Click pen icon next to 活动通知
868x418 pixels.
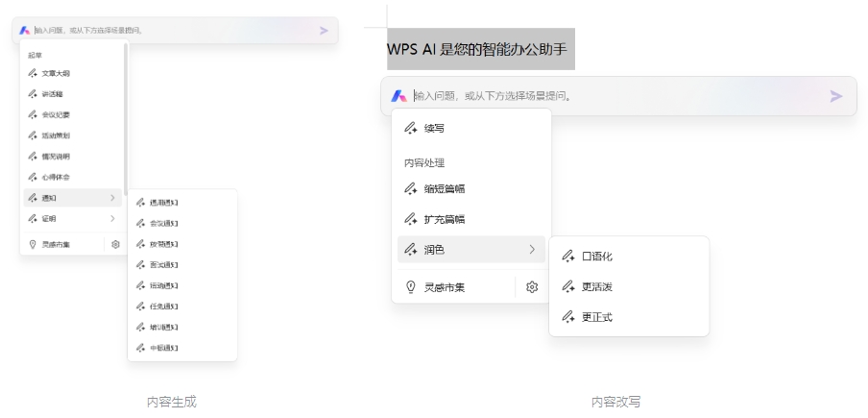140,285
